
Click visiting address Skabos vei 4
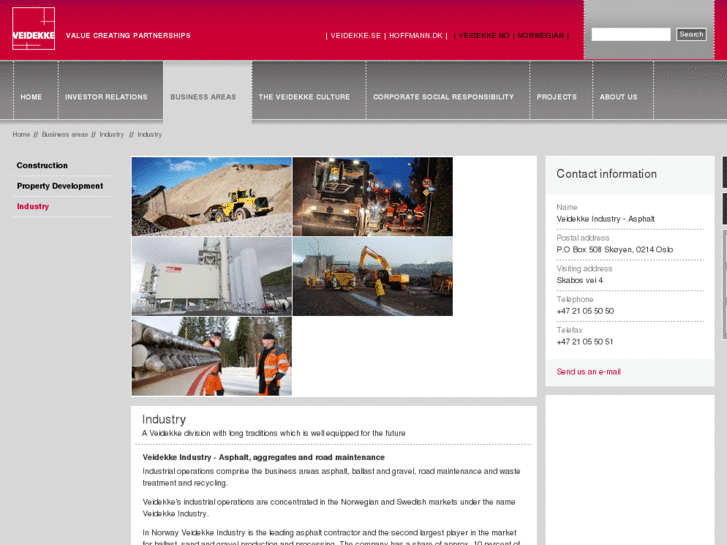pyautogui.click(x=580, y=280)
